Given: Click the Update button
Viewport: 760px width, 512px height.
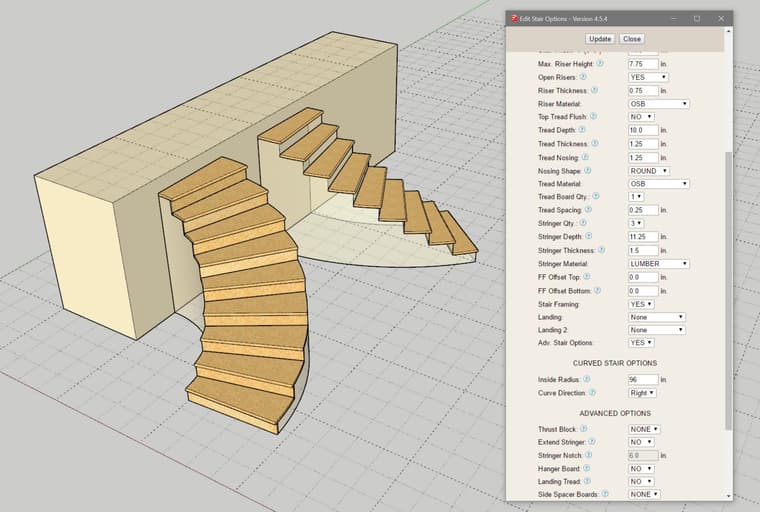Looking at the screenshot, I should point(600,39).
